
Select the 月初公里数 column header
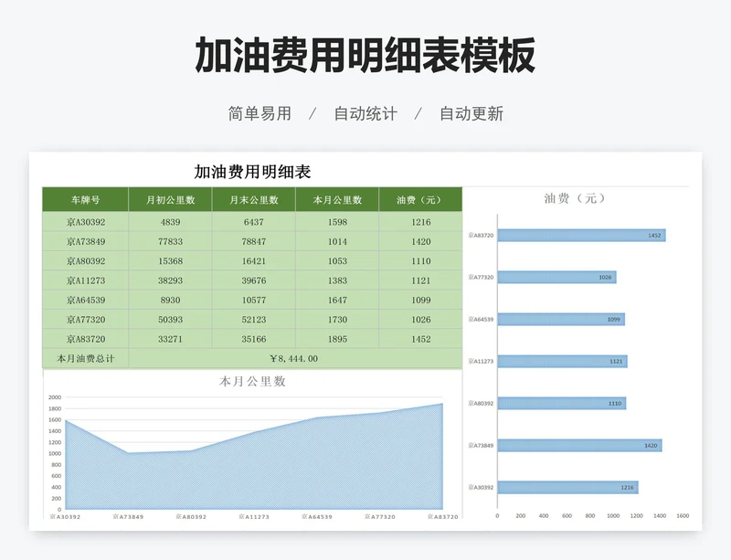click(x=170, y=200)
